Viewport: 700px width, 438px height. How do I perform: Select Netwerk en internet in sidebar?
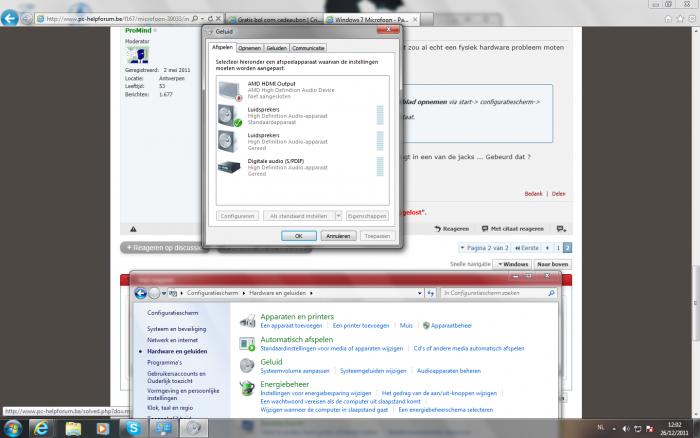(172, 340)
